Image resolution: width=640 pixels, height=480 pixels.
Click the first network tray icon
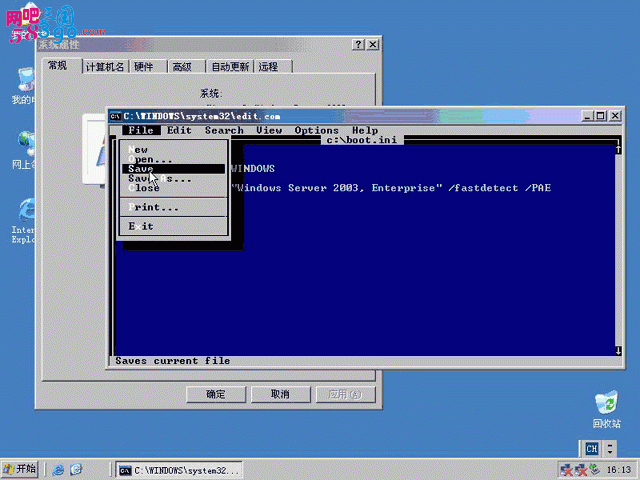[566, 470]
